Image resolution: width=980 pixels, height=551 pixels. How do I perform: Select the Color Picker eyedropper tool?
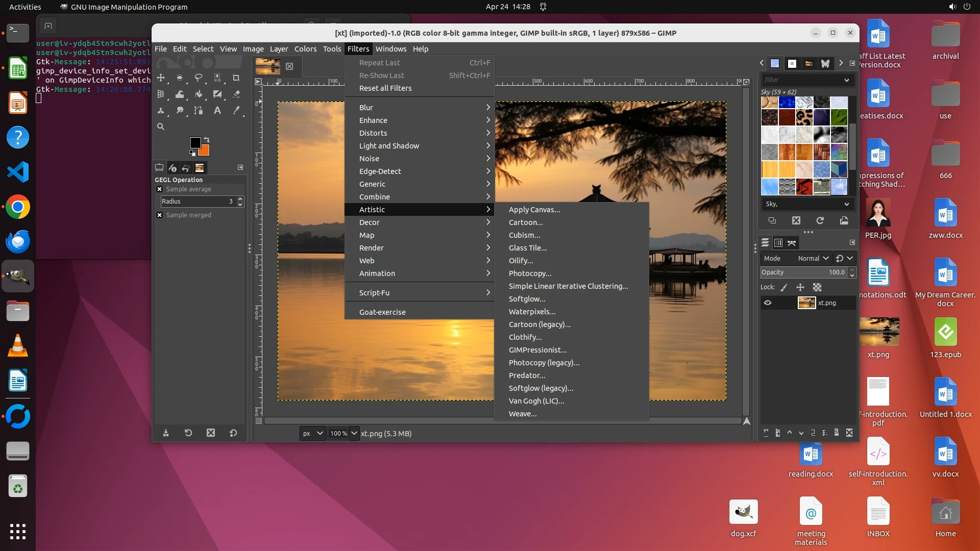tap(236, 110)
